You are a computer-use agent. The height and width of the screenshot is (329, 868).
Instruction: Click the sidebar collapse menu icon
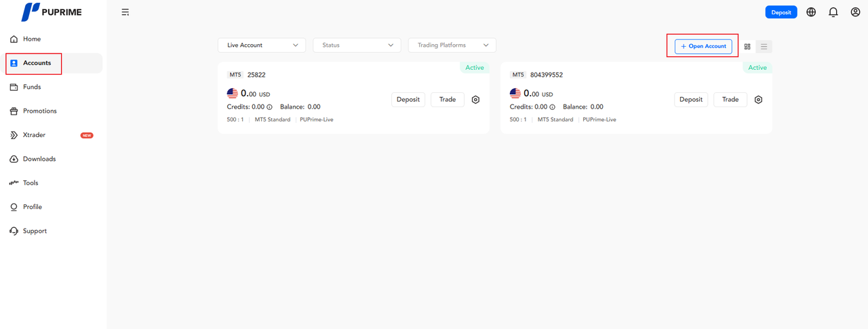click(x=125, y=12)
